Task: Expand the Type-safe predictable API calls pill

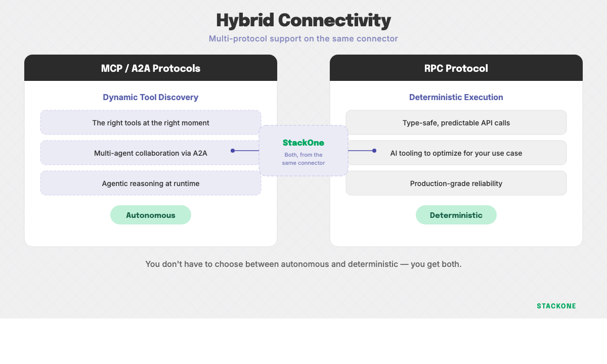Action: click(x=456, y=122)
